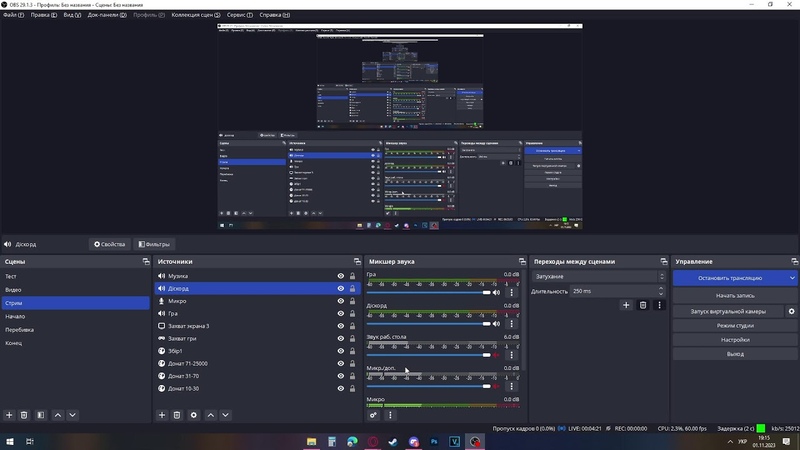Open scene filters icon in Сцены panel
Screen dimensions: 800x450
pos(40,415)
